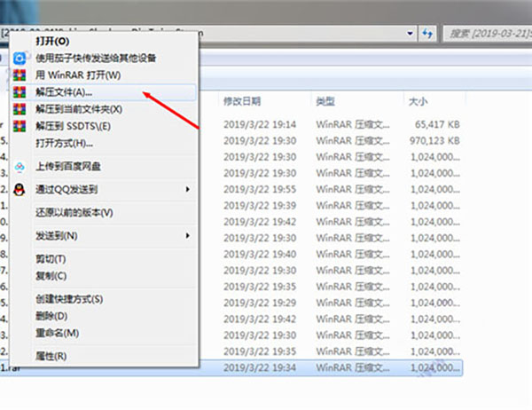Open the address bar history dropdown arrow
Screen dimensions: 532x410
click(x=410, y=34)
